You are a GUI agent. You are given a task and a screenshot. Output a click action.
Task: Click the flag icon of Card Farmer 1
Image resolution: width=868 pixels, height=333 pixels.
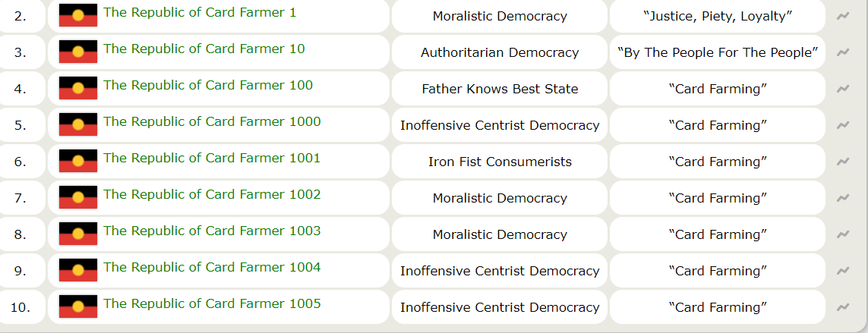coord(78,16)
